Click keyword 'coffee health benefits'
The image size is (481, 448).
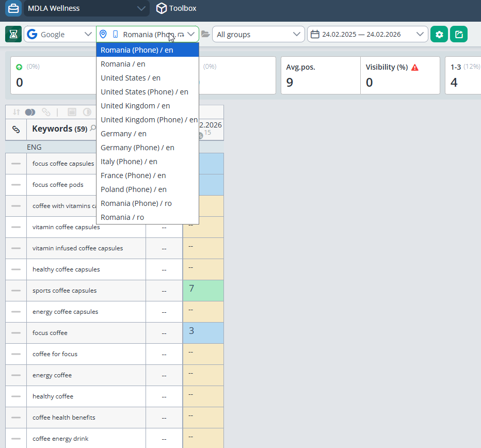pyautogui.click(x=64, y=418)
